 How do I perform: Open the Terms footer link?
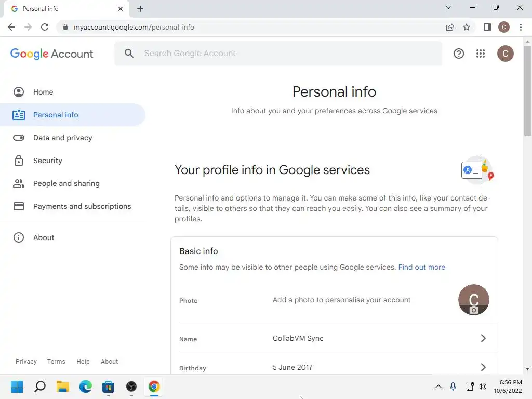(x=56, y=362)
